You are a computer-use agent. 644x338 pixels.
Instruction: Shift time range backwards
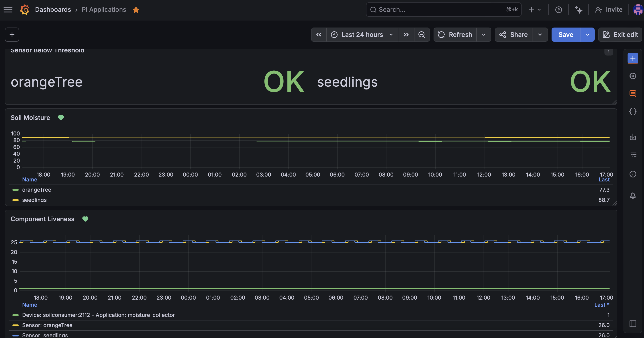(319, 35)
